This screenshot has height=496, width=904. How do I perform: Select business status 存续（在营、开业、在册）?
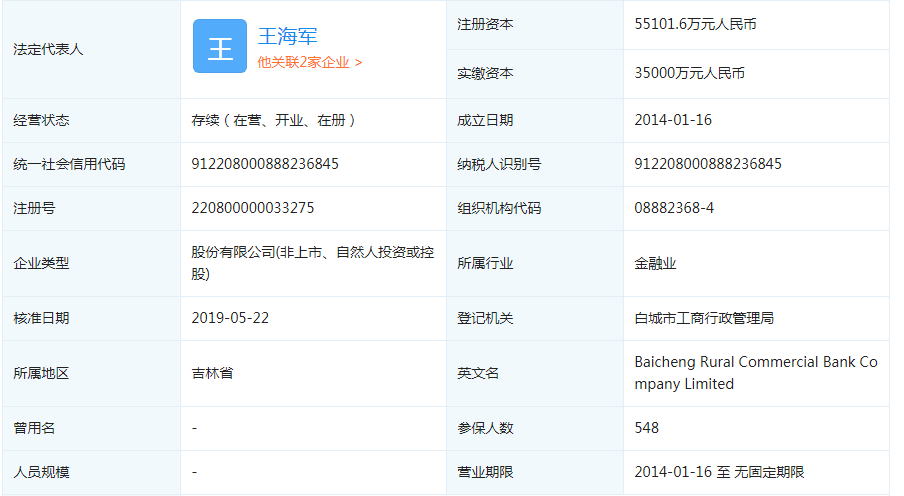click(x=273, y=120)
